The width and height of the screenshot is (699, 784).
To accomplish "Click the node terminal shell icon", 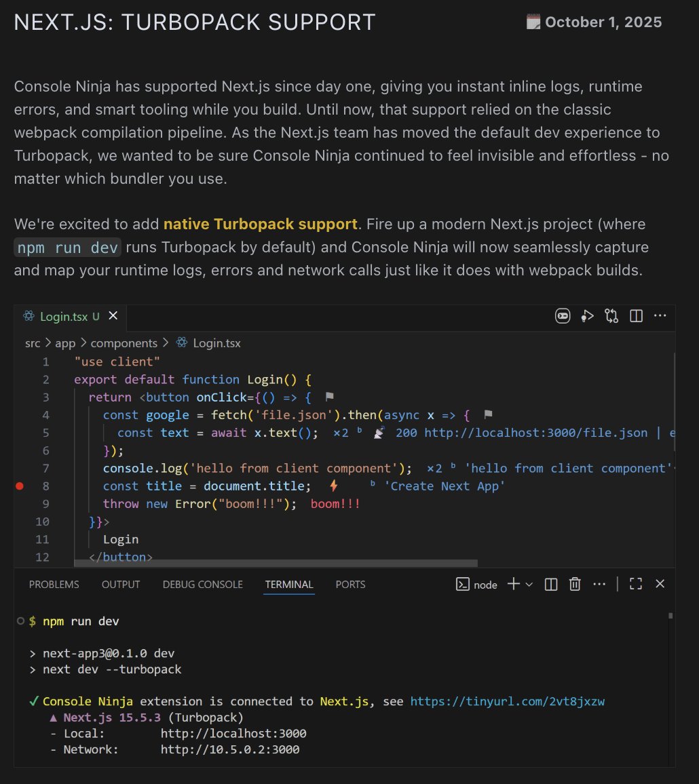I will coord(462,584).
